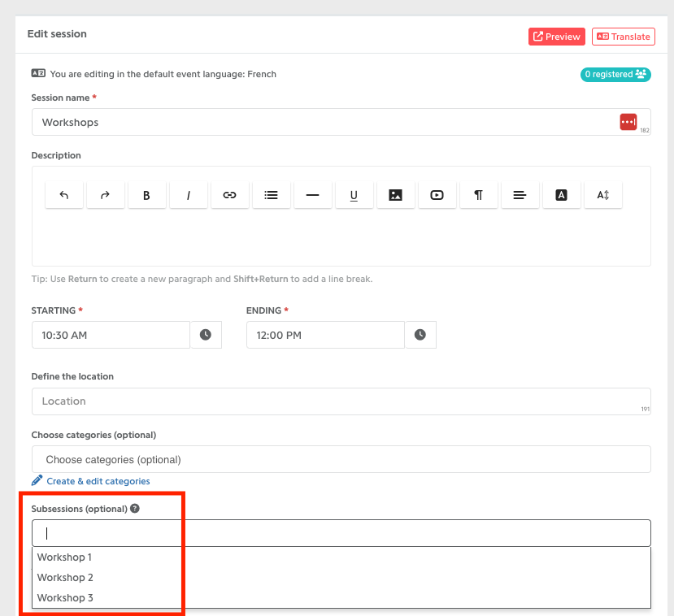Insert a hyperlink with the link icon
This screenshot has width=674, height=616.
point(229,195)
